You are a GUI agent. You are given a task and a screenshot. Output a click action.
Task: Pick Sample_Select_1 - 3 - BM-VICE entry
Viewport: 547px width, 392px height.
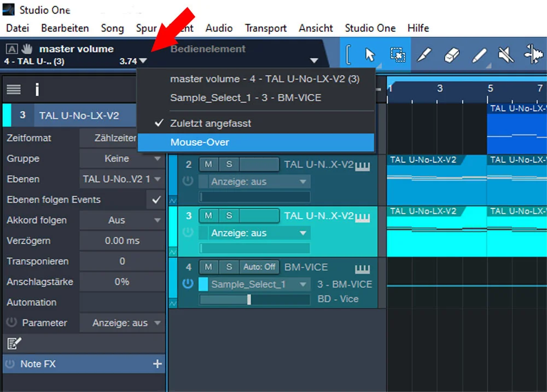[256, 98]
